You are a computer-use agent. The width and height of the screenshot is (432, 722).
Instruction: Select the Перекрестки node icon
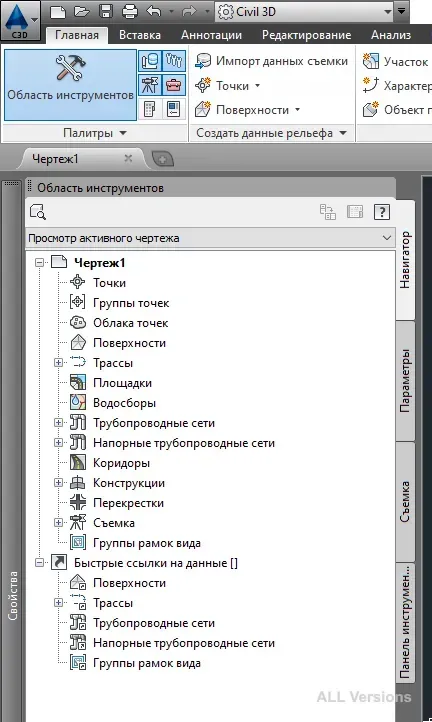(x=77, y=502)
